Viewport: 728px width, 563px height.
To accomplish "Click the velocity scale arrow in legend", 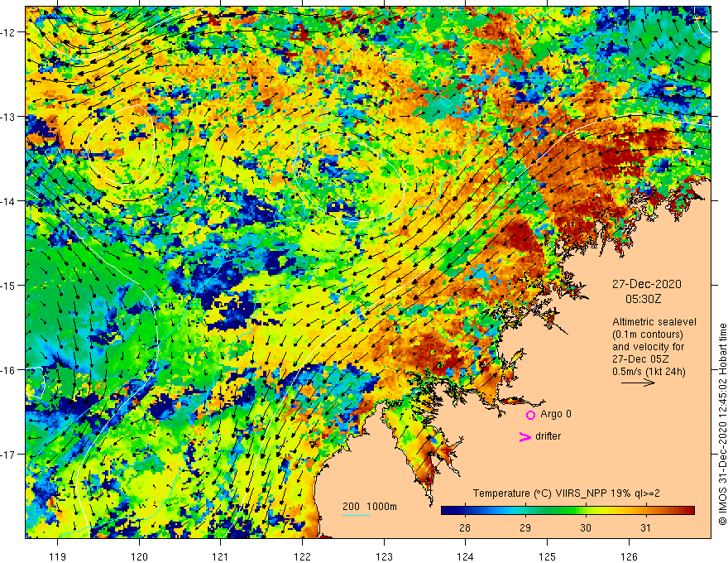I will coord(638,383).
